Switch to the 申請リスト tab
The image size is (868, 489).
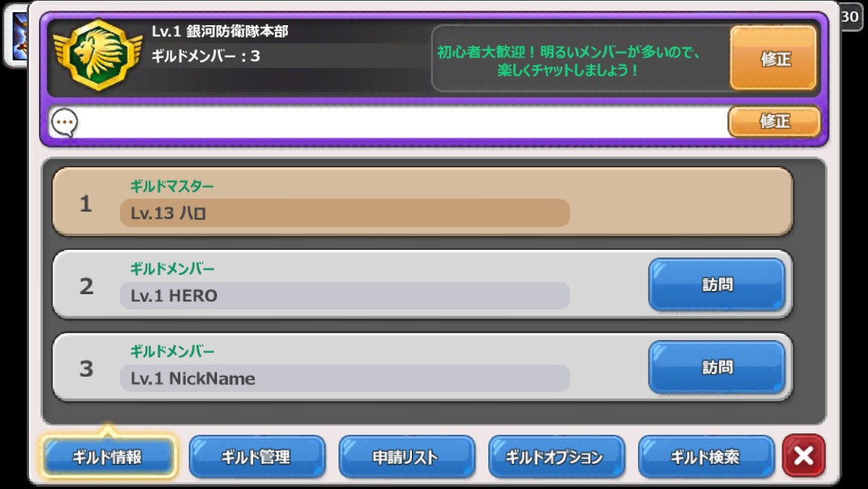406,457
